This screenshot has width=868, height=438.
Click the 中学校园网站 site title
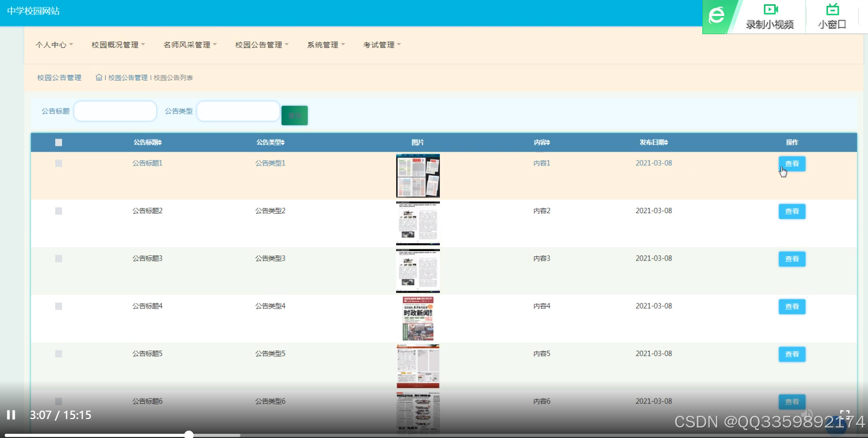point(33,11)
